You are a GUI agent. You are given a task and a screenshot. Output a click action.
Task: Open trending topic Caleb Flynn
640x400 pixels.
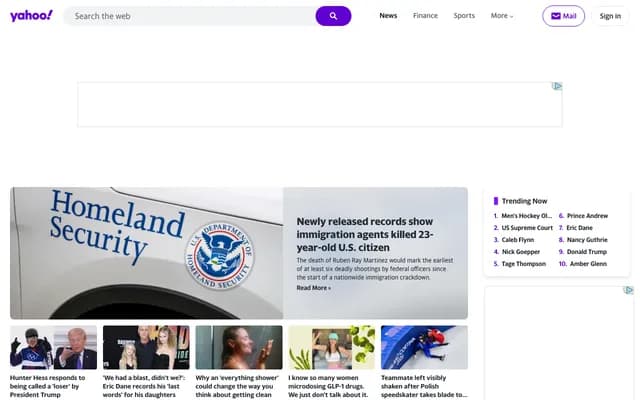(518, 240)
